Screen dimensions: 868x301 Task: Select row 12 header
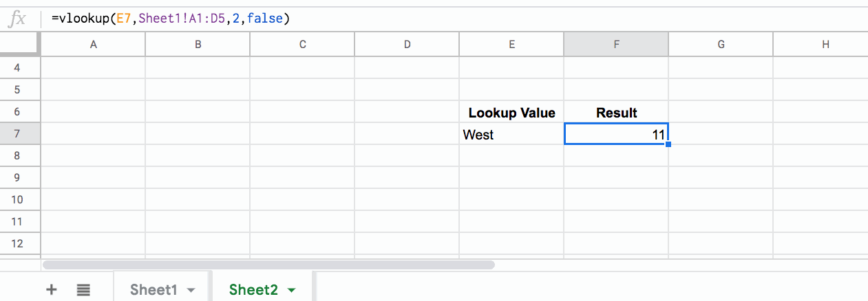point(19,243)
